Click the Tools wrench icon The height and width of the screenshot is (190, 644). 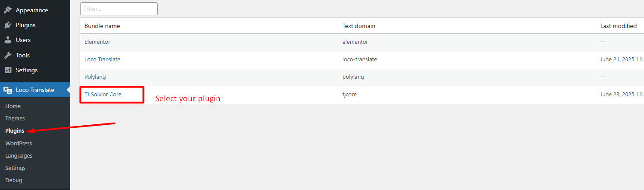coord(8,55)
